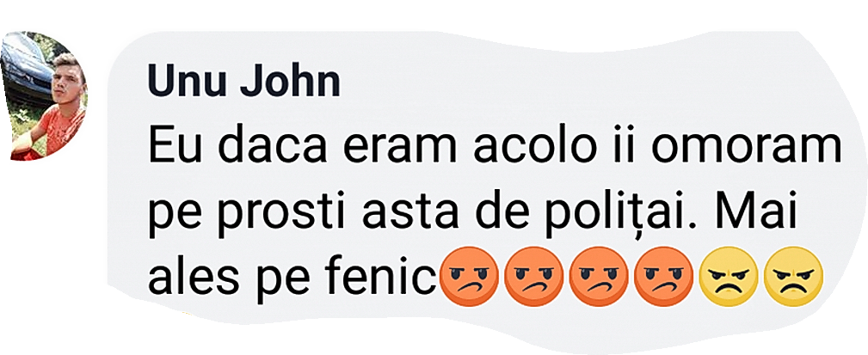Click the second orange pouting emoji

pyautogui.click(x=533, y=277)
